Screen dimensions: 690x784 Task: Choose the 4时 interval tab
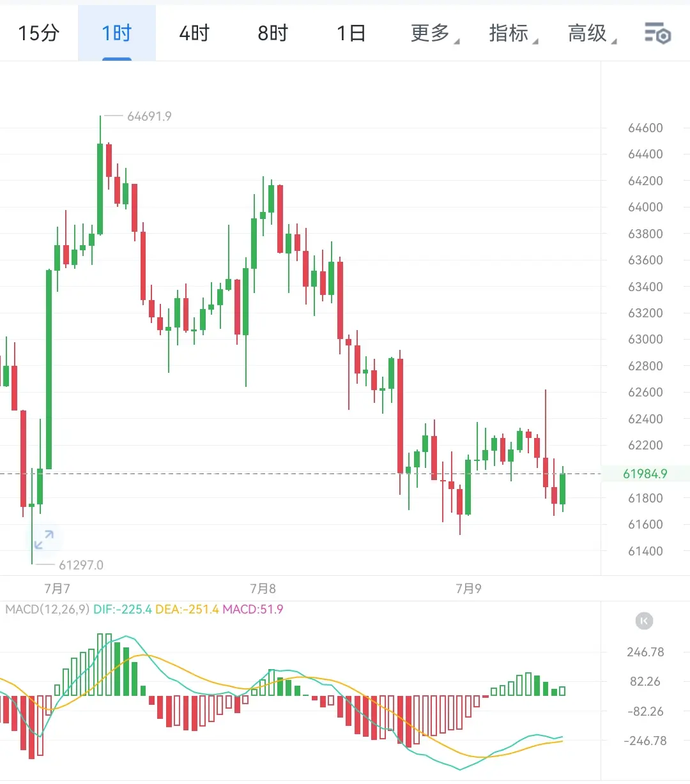tap(194, 33)
